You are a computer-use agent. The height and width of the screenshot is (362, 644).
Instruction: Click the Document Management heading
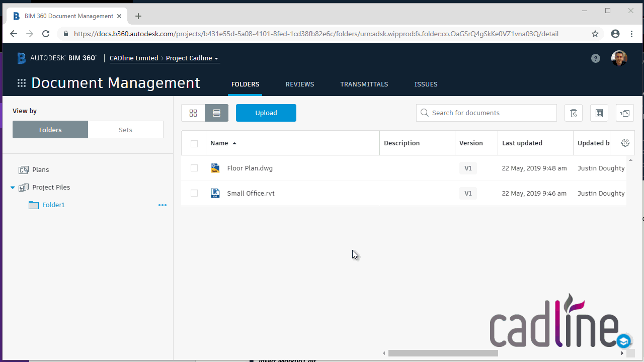click(x=116, y=83)
